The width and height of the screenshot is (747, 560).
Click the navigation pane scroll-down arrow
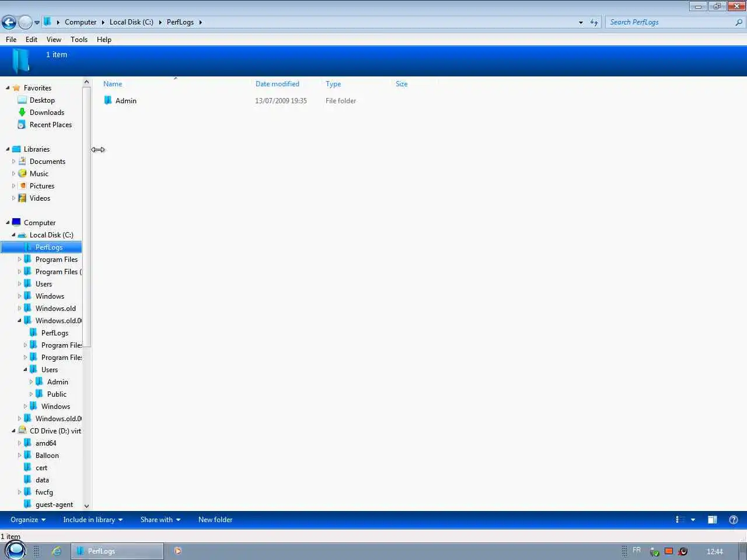[x=86, y=506]
